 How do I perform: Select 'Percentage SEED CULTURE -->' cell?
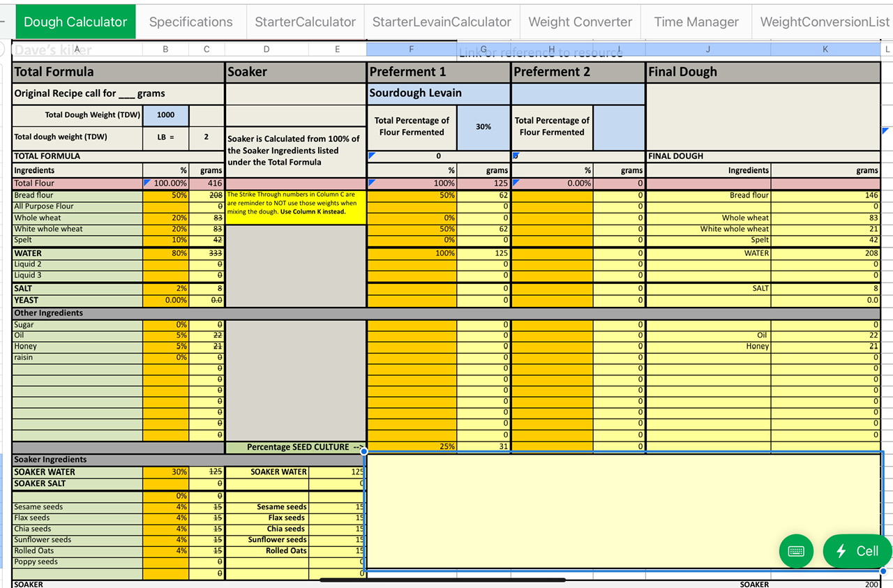[x=296, y=447]
